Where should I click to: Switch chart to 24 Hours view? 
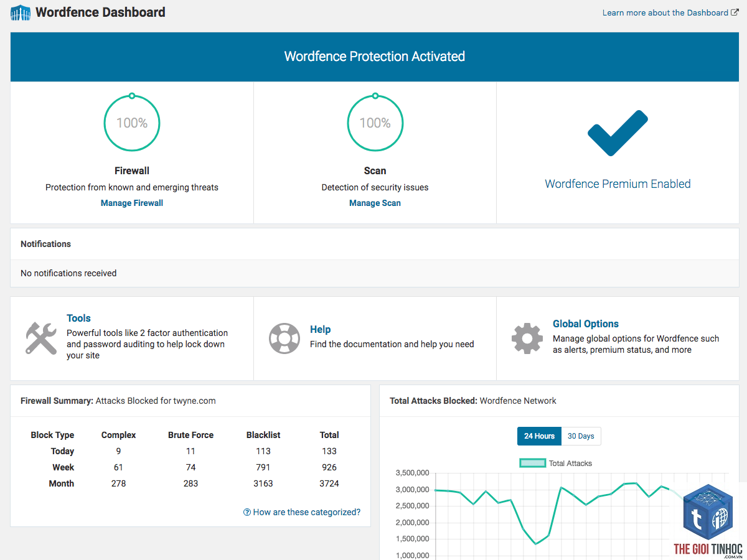[x=539, y=436]
